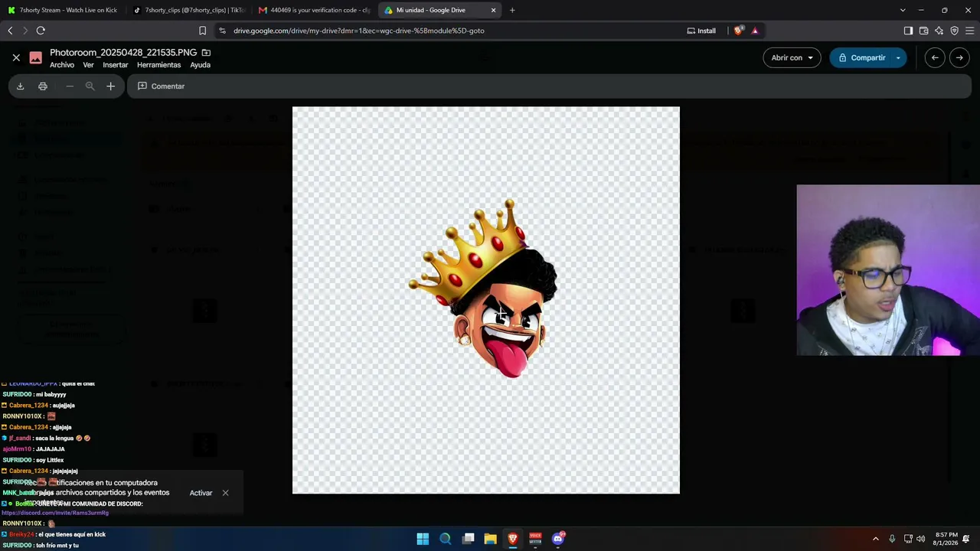
Task: Download the previewed PNG file
Action: click(21, 86)
